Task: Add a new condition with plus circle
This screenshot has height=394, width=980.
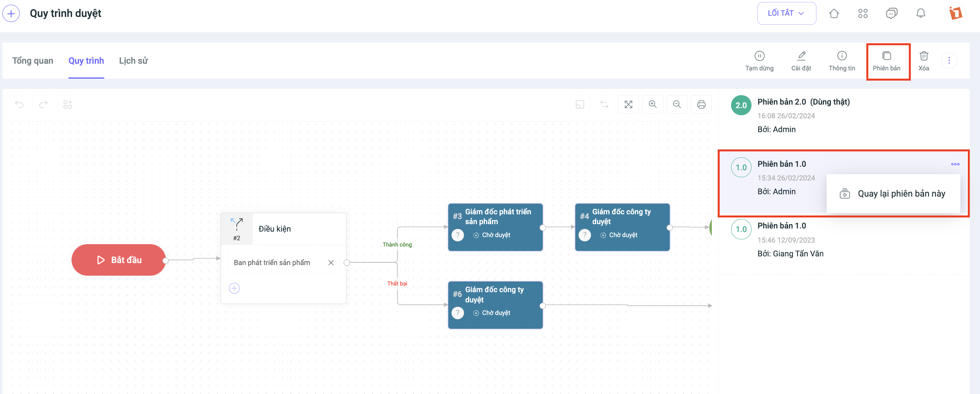Action: click(234, 288)
